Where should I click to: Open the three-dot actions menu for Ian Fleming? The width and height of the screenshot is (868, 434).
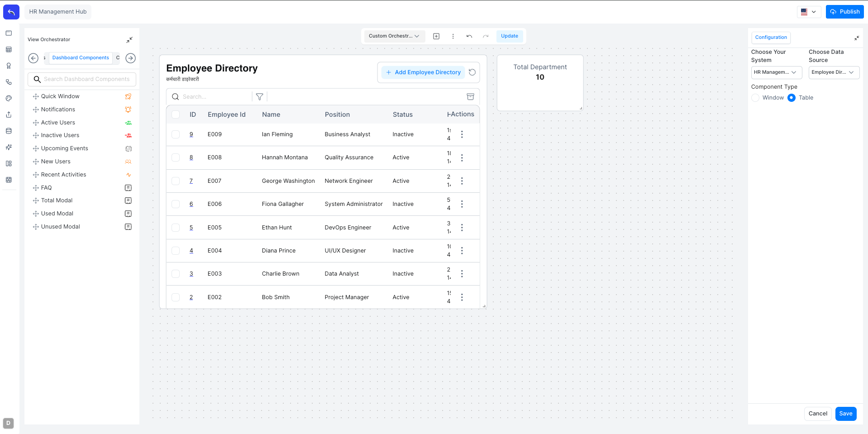click(462, 134)
